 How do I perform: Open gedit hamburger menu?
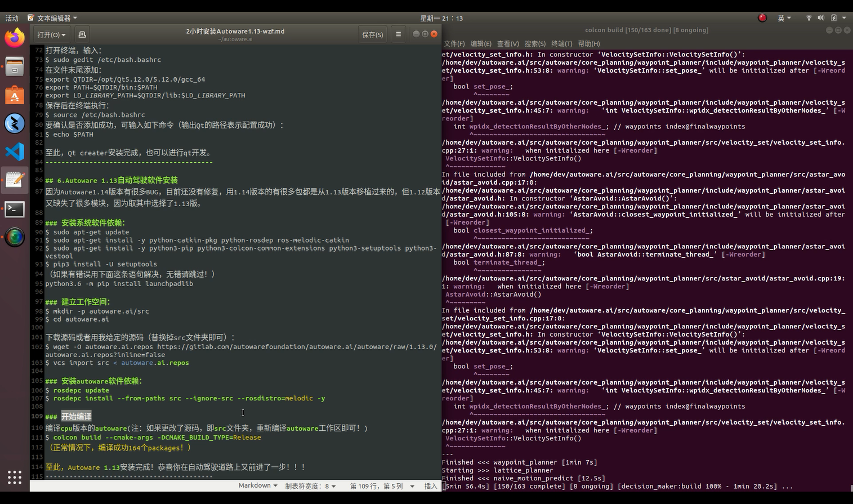[398, 34]
